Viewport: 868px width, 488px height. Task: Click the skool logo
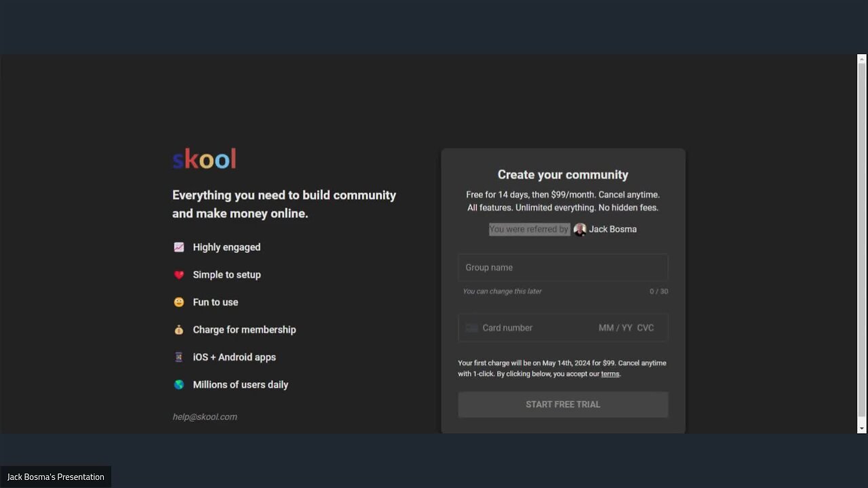pyautogui.click(x=204, y=159)
